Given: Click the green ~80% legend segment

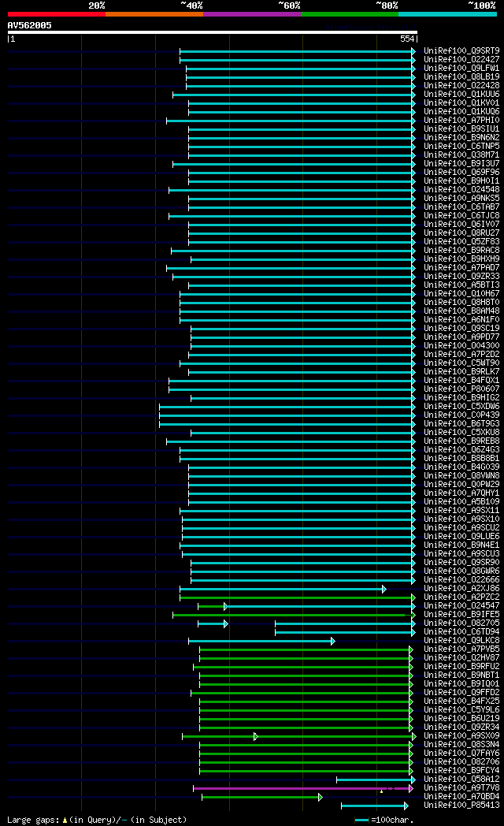Looking at the screenshot, I should (350, 14).
